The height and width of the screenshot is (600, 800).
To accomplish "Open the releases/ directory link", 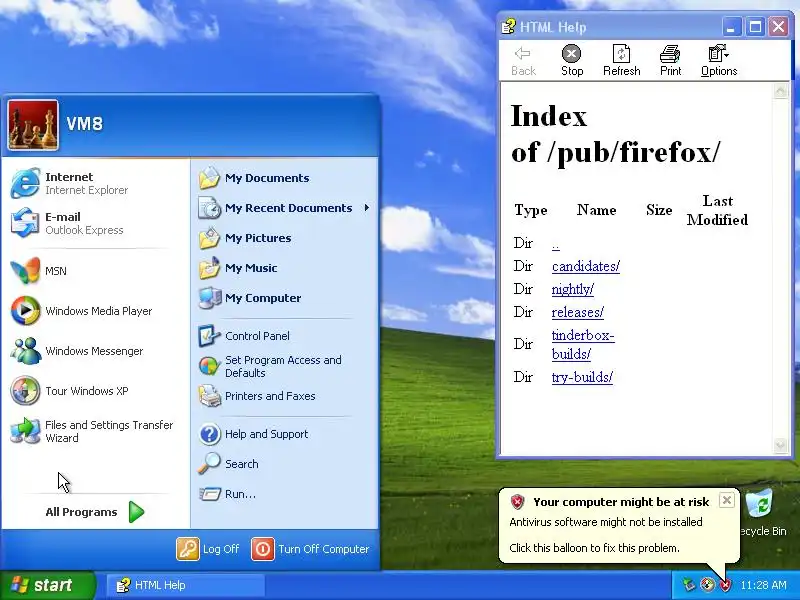I will point(578,312).
